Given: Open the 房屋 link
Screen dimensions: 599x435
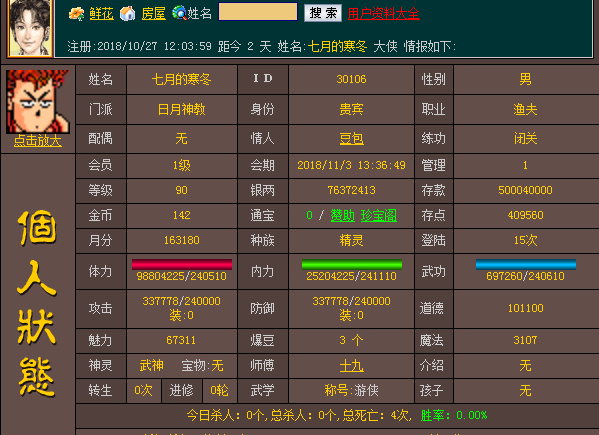Looking at the screenshot, I should (154, 14).
